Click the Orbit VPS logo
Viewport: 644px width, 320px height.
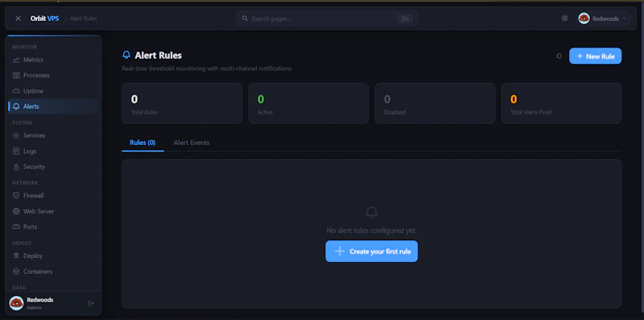point(45,19)
